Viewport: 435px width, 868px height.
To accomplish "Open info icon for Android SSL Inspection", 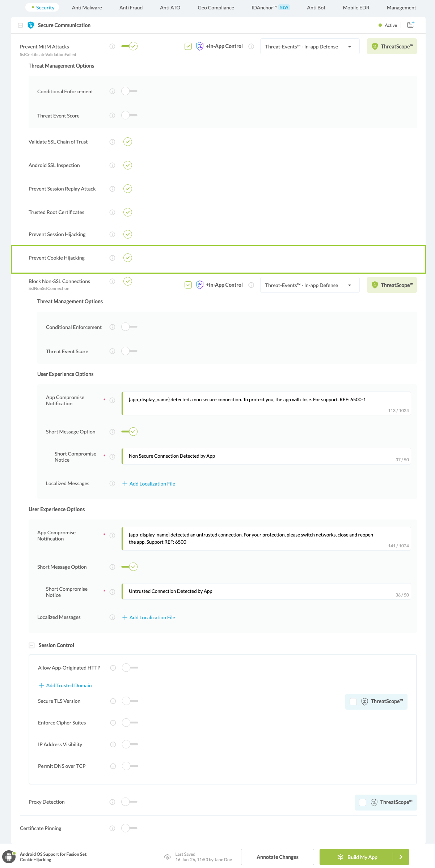I will [x=112, y=165].
